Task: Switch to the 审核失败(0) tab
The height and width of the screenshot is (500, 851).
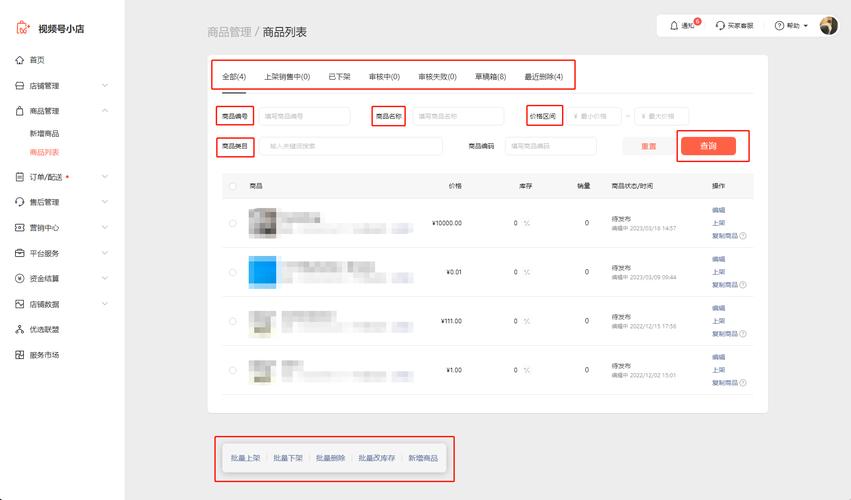Action: [x=437, y=77]
